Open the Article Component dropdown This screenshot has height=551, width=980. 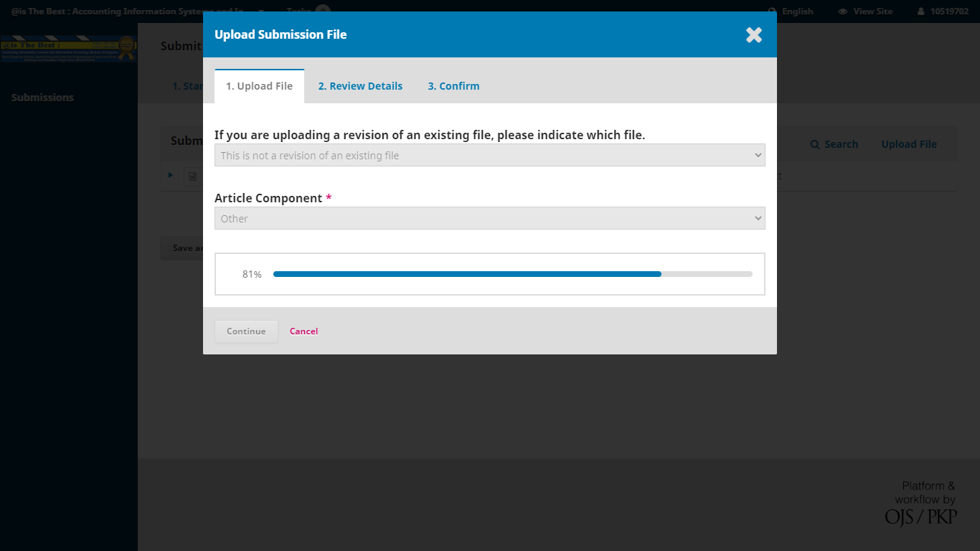[x=490, y=218]
